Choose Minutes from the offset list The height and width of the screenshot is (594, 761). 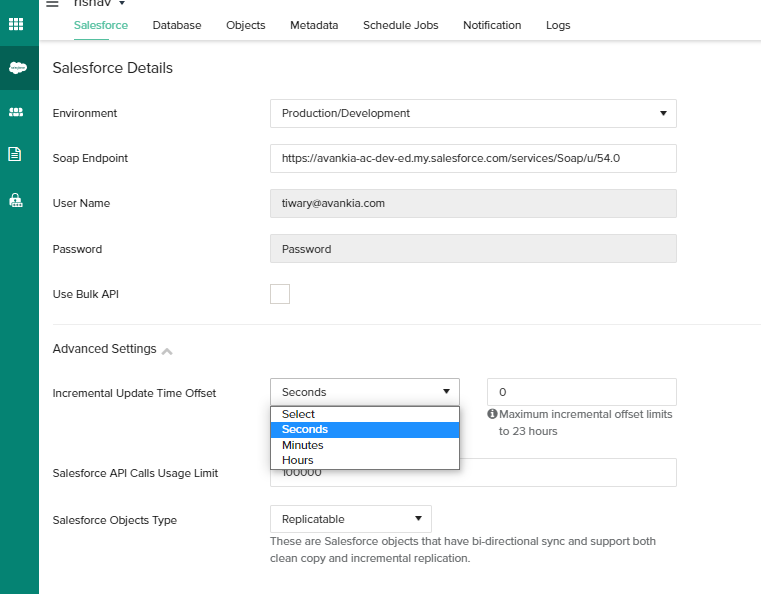tap(302, 445)
